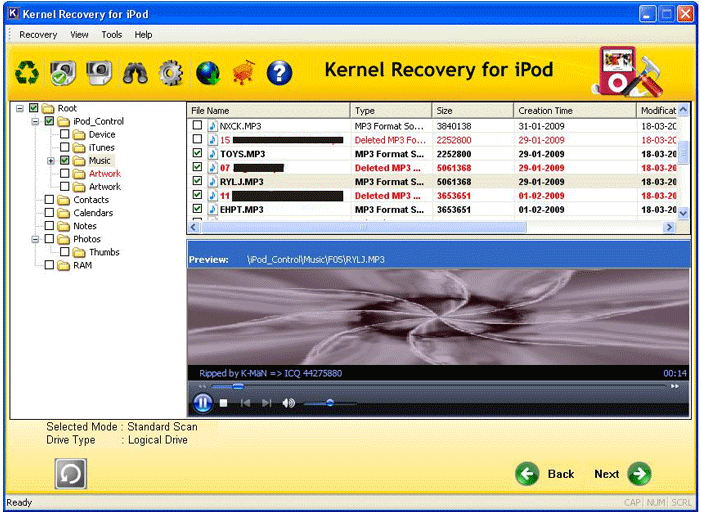Check the RAM folder checkbox
This screenshot has width=701, height=514.
click(49, 265)
